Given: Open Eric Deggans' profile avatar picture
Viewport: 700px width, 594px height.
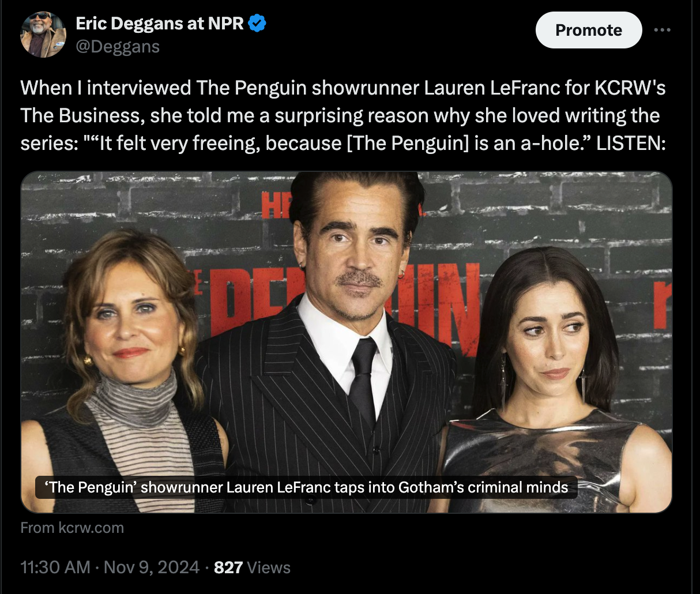Looking at the screenshot, I should (43, 35).
